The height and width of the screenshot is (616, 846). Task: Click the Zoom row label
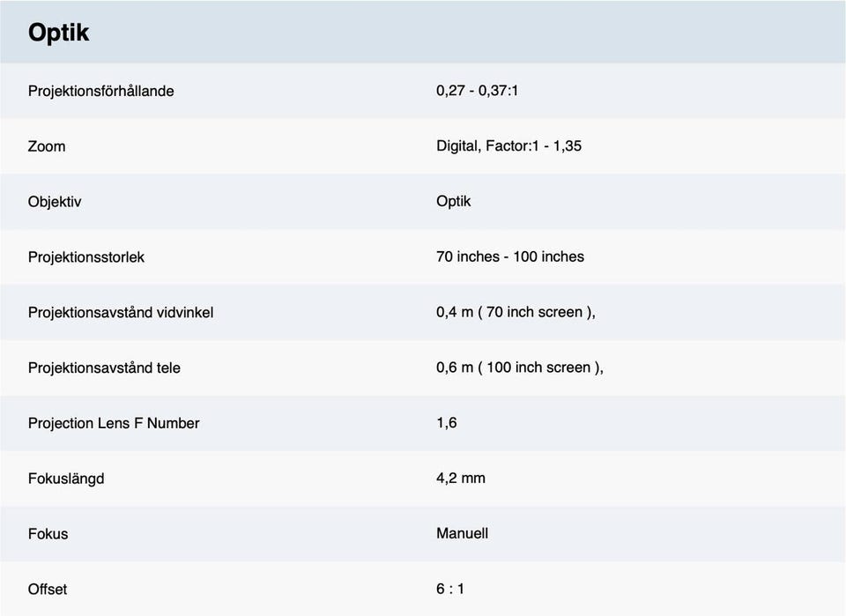(47, 146)
